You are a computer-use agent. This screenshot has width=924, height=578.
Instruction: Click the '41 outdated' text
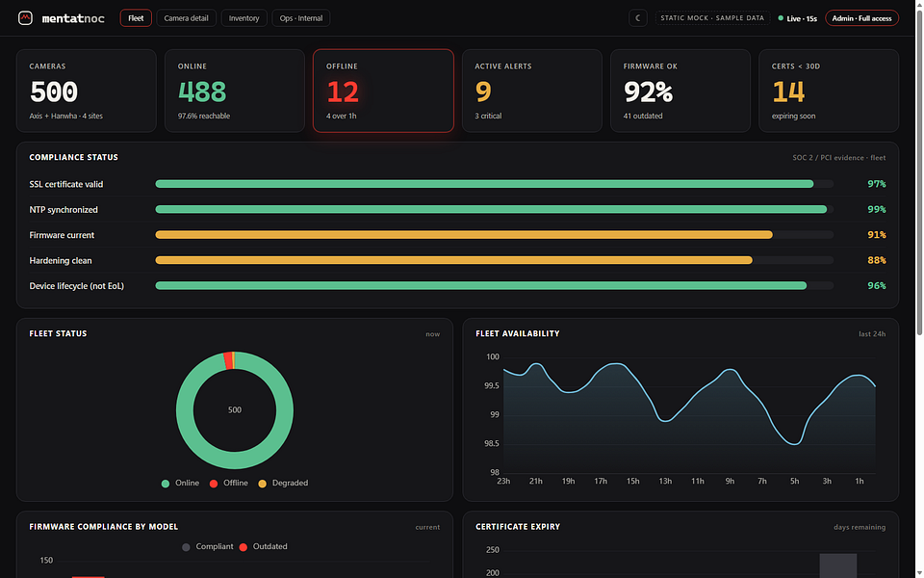643,116
